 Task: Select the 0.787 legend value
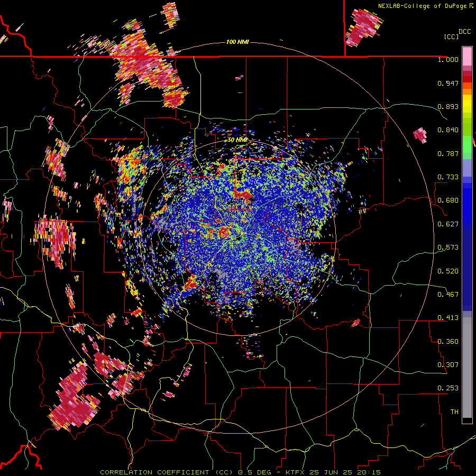point(448,153)
